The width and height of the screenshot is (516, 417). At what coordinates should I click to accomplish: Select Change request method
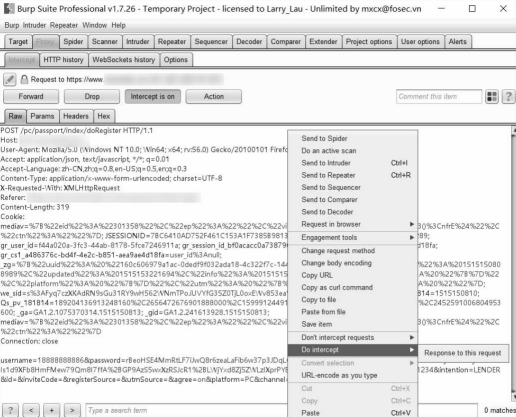tap(353, 251)
